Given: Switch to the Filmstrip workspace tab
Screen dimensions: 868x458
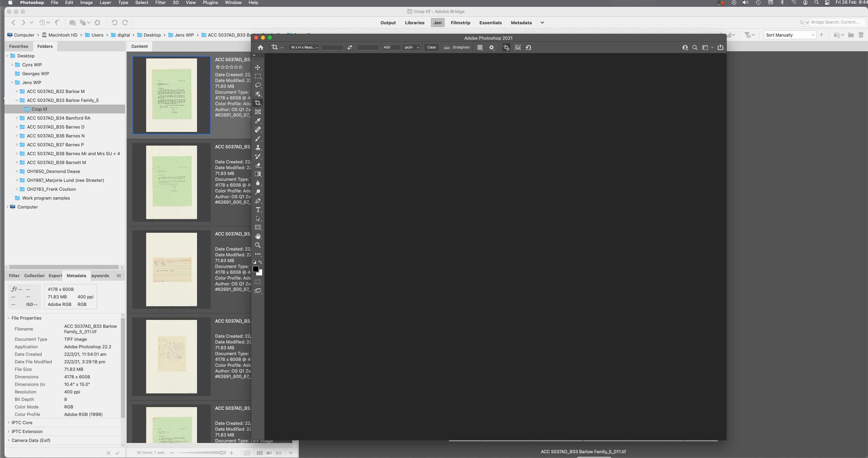Looking at the screenshot, I should pos(460,23).
